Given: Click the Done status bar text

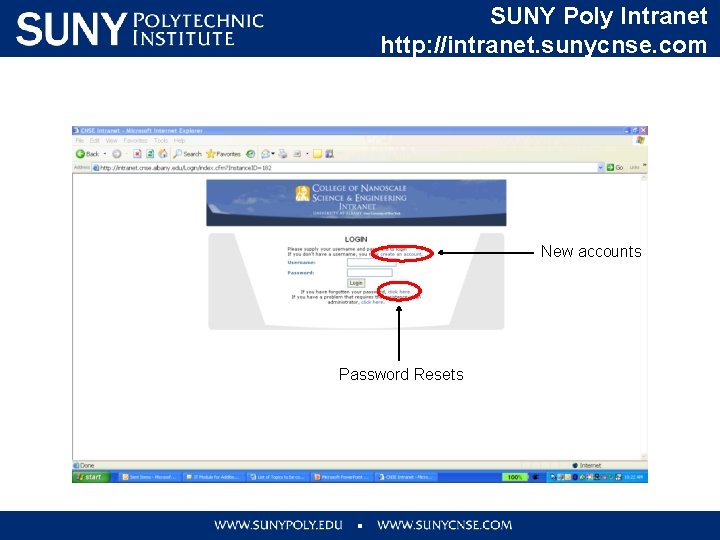Looking at the screenshot, I should (x=87, y=465).
